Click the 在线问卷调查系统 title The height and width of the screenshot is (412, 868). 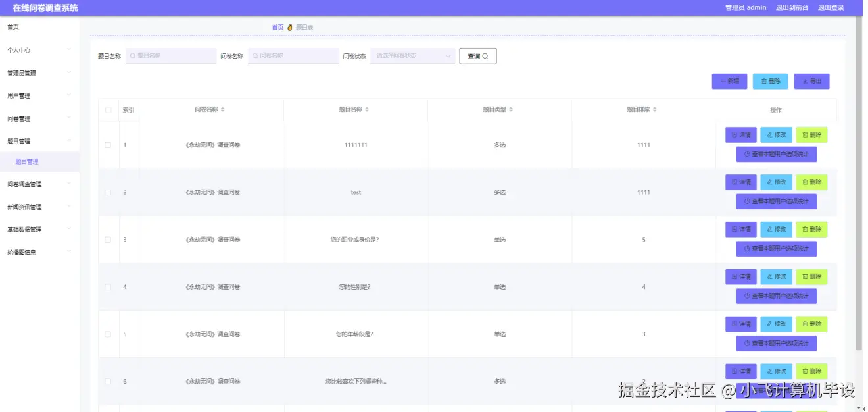[x=45, y=8]
